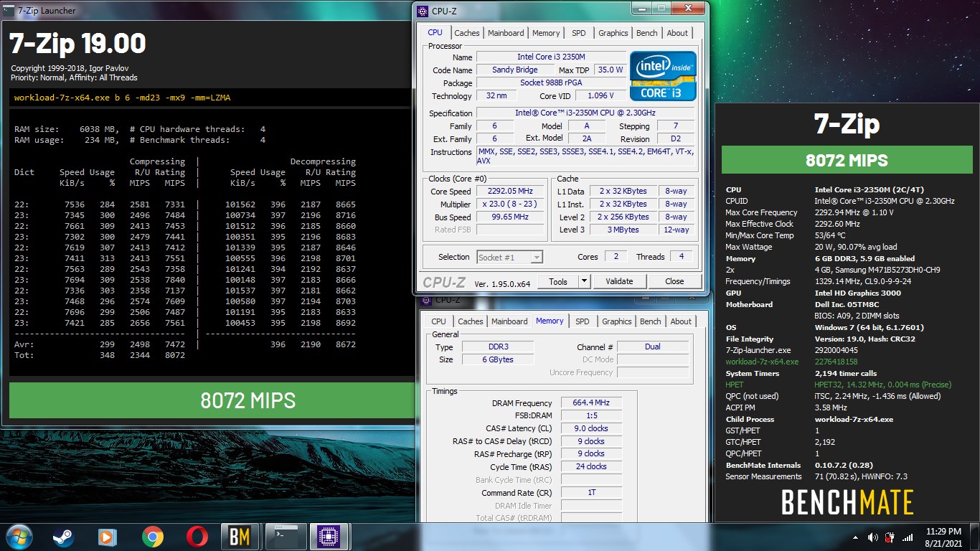Viewport: 980px width, 551px height.
Task: Click the CPU-Z title bar icon of the front window
Action: (423, 11)
